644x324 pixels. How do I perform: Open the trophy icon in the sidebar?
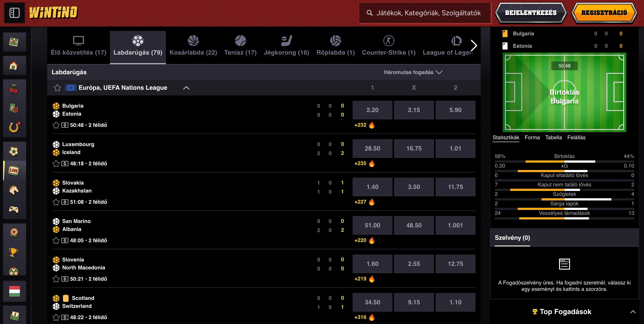pyautogui.click(x=14, y=252)
